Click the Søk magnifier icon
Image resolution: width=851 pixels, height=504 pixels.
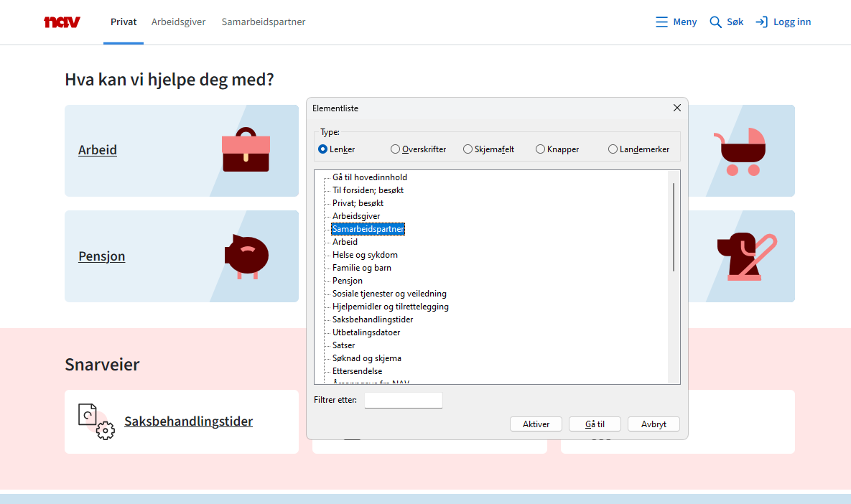coord(715,22)
